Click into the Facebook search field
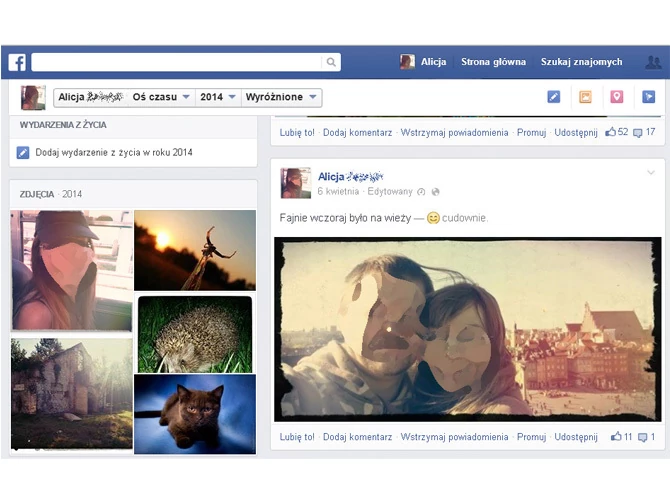Viewport: 670px width, 503px height. click(x=176, y=62)
